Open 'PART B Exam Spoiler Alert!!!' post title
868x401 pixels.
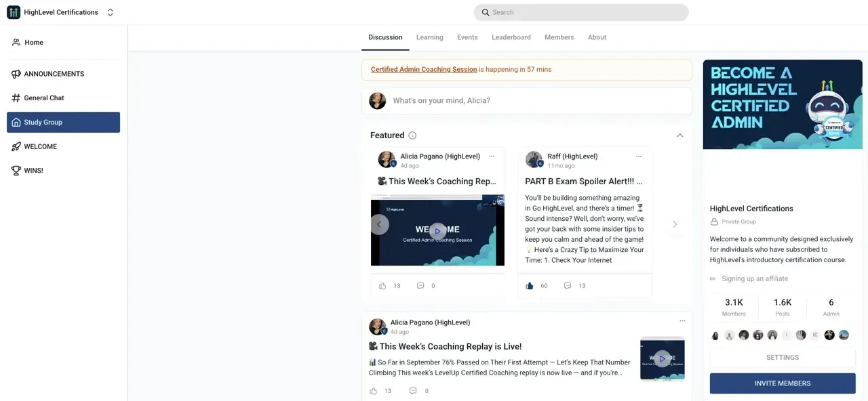(x=584, y=182)
